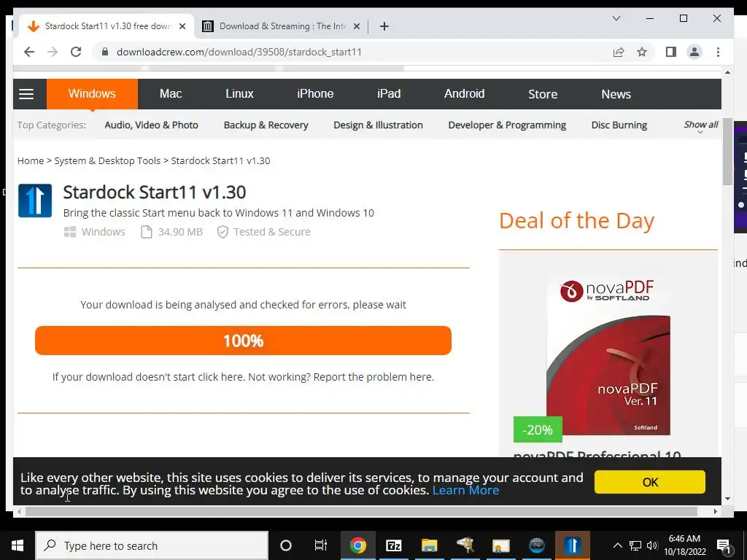Click OK on the cookie banner
747x560 pixels.
tap(650, 482)
